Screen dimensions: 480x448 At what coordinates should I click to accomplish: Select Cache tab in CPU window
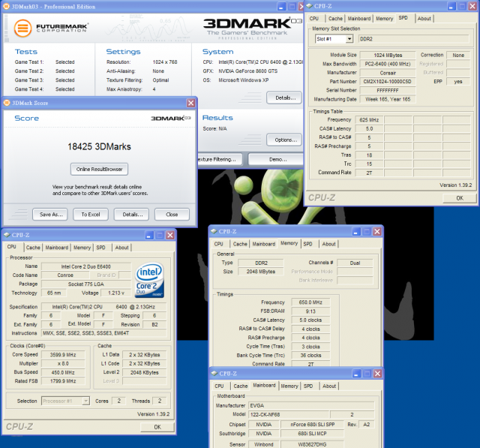click(33, 248)
